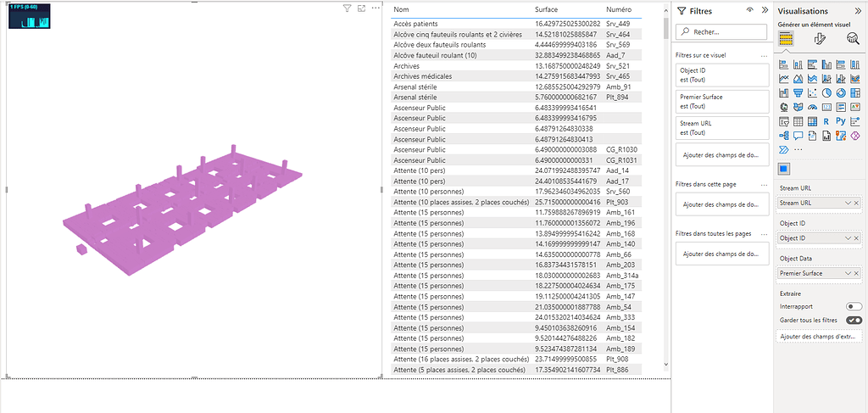Sort table by Numéro column header
The image size is (868, 413).
tap(618, 10)
